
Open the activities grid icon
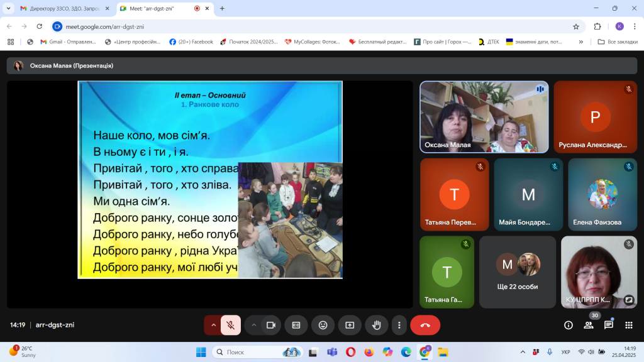pos(629,325)
